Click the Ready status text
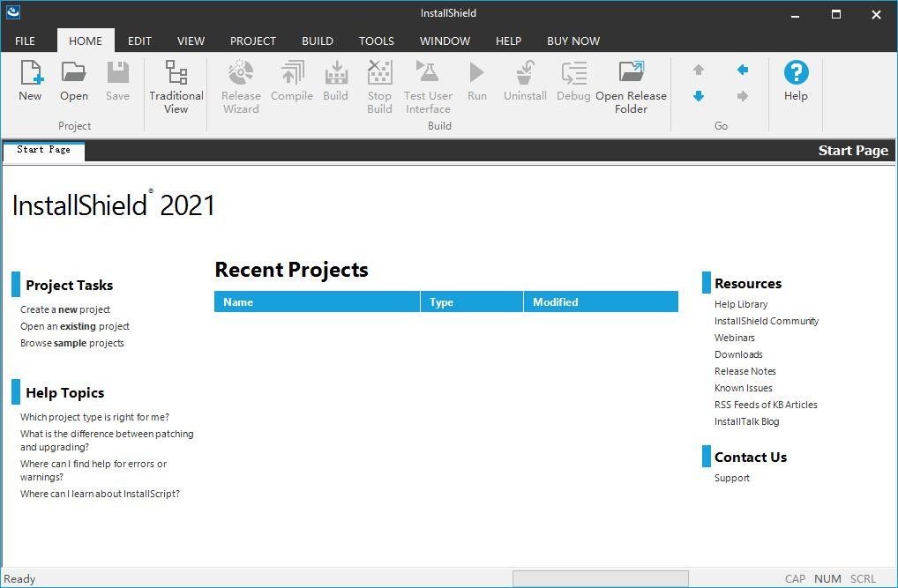The image size is (898, 588). tap(19, 579)
